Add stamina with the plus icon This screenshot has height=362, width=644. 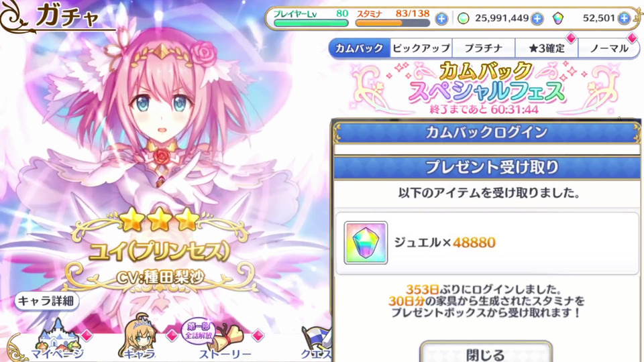pos(441,19)
